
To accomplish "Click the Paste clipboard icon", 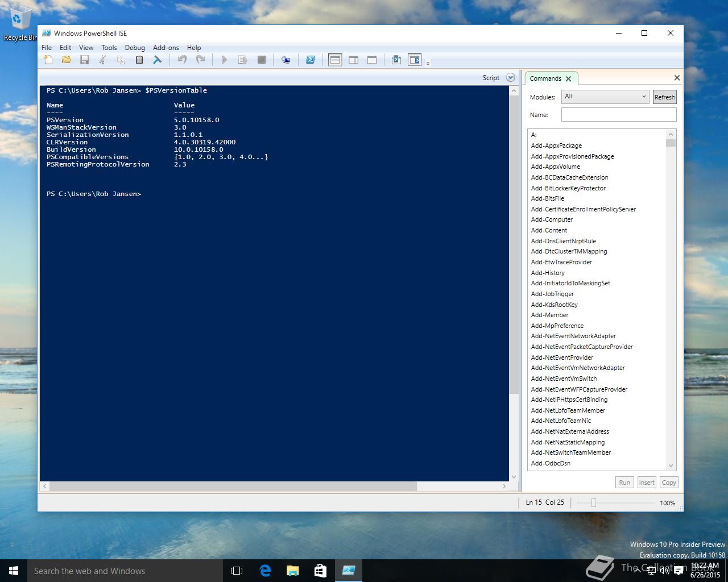I will coord(139,60).
